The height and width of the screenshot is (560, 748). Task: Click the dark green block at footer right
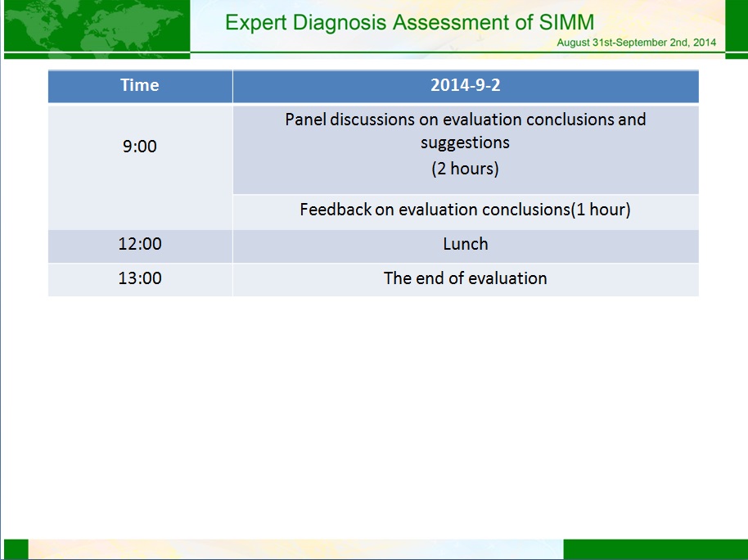coord(655,549)
